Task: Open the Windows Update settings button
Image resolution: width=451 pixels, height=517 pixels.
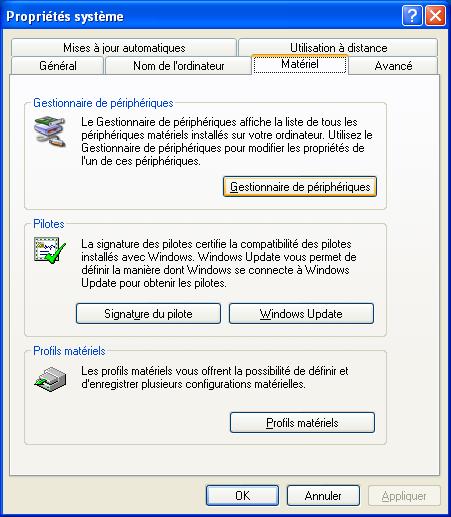Action: click(301, 314)
